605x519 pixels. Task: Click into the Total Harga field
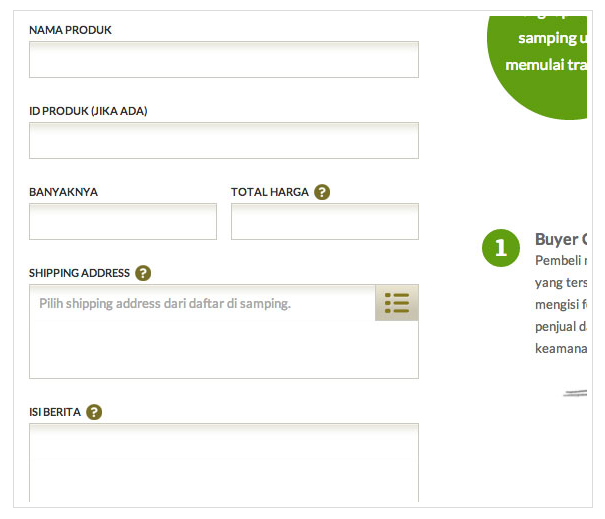click(325, 221)
